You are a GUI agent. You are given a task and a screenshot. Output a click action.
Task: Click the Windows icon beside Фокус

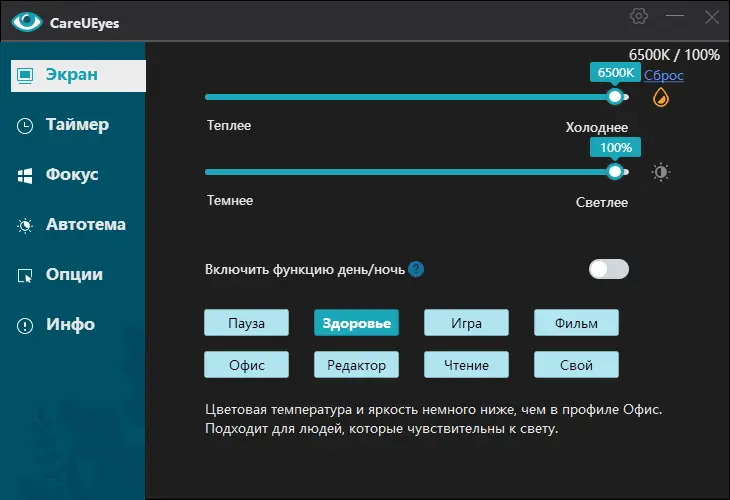pyautogui.click(x=25, y=176)
